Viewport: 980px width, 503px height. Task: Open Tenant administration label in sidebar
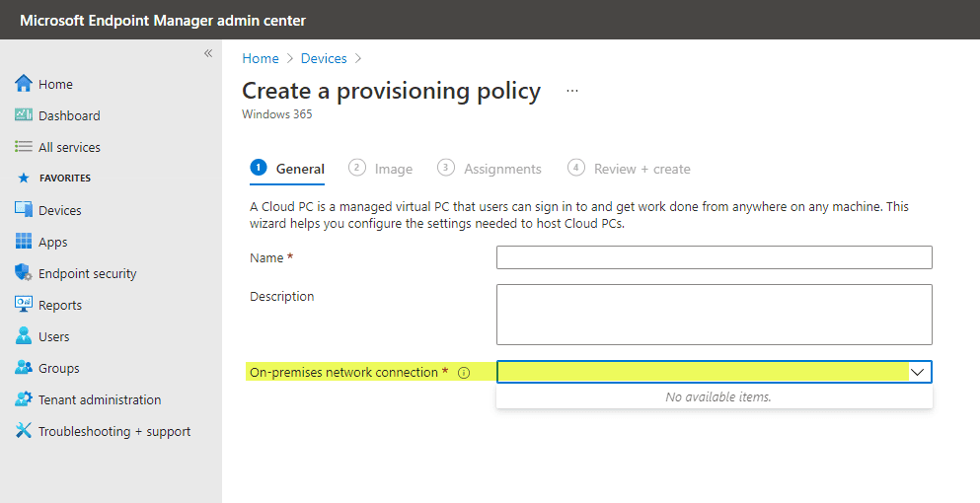pyautogui.click(x=100, y=399)
